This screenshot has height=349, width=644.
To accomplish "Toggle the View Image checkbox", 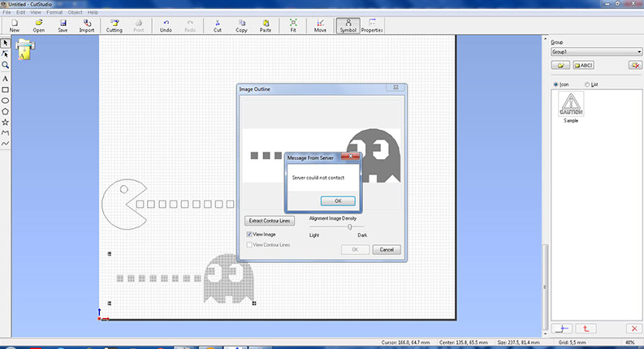I will click(x=249, y=235).
